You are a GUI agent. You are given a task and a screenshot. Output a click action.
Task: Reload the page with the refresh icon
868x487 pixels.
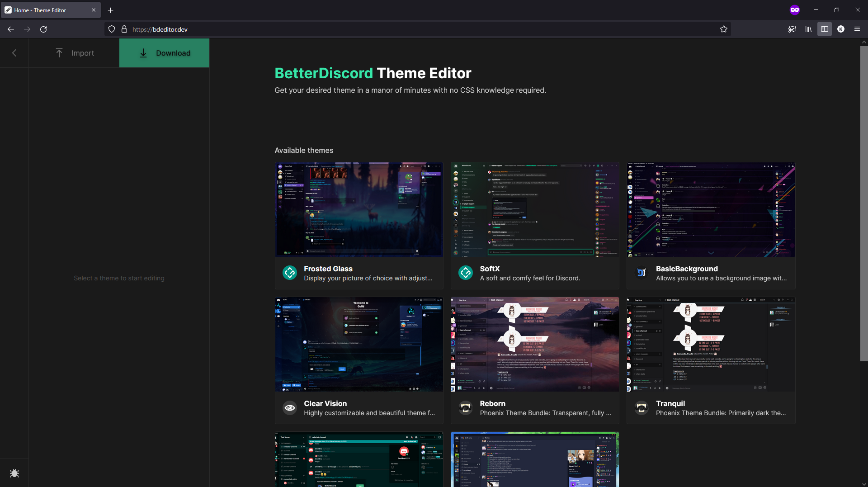tap(43, 29)
